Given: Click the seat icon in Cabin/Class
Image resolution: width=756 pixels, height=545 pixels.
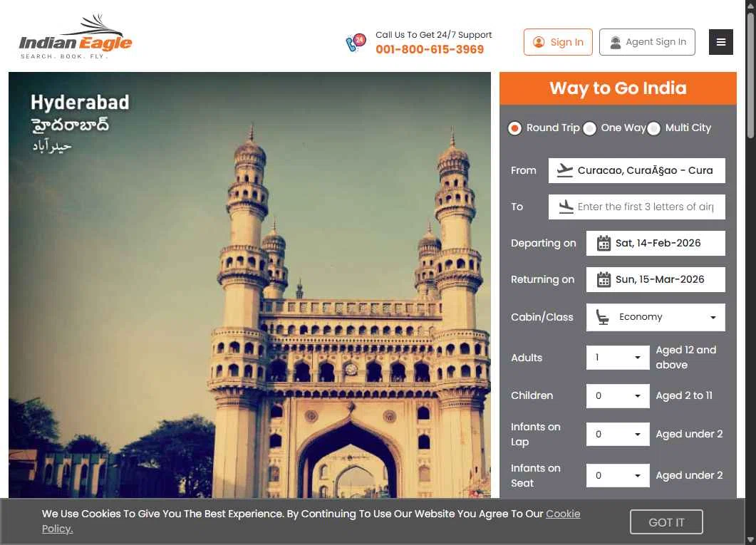Looking at the screenshot, I should 601,316.
